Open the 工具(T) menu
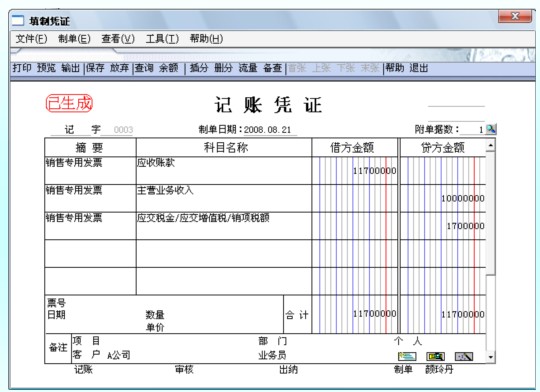540x392 pixels. pos(162,39)
